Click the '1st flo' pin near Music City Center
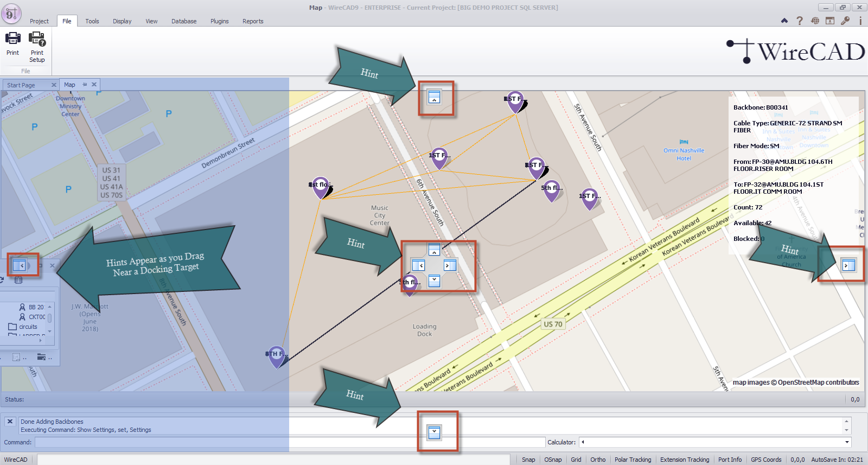This screenshot has width=868, height=465. tap(321, 187)
